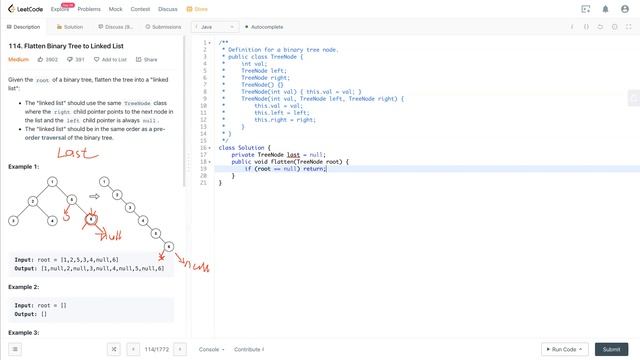Open the Java language dropdown
Image resolution: width=640 pixels, height=360 pixels.
215,27
